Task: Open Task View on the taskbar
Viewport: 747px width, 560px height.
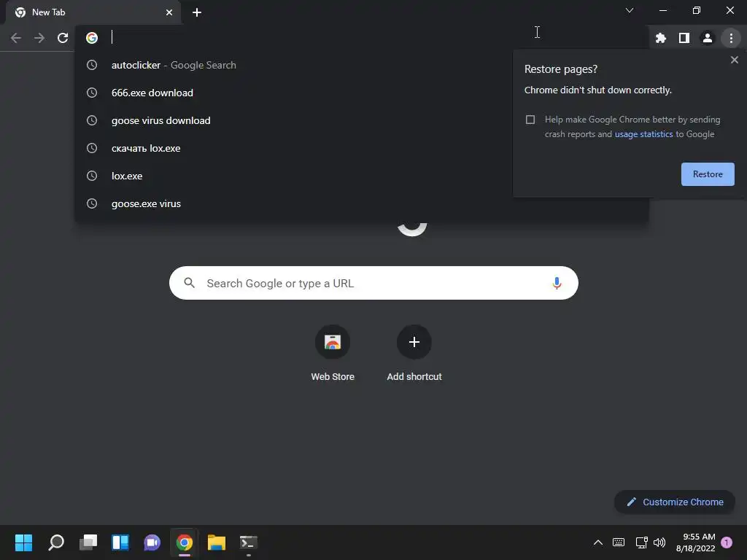Action: coord(88,542)
